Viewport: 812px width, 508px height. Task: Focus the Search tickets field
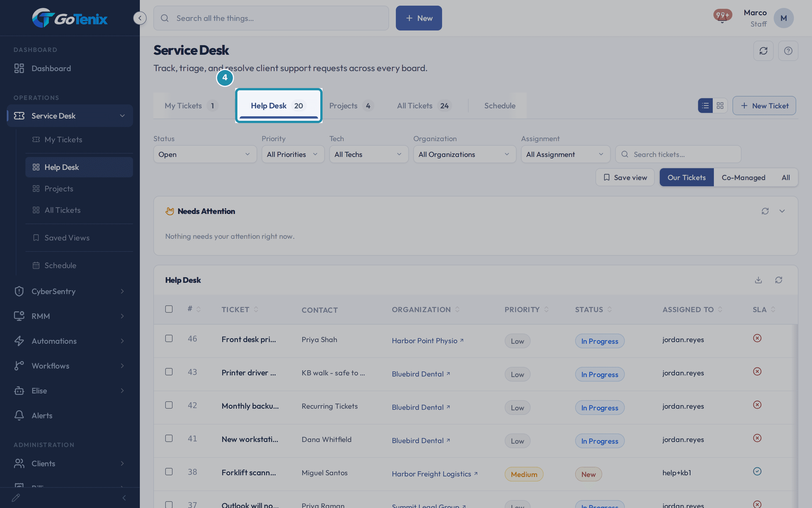point(678,154)
